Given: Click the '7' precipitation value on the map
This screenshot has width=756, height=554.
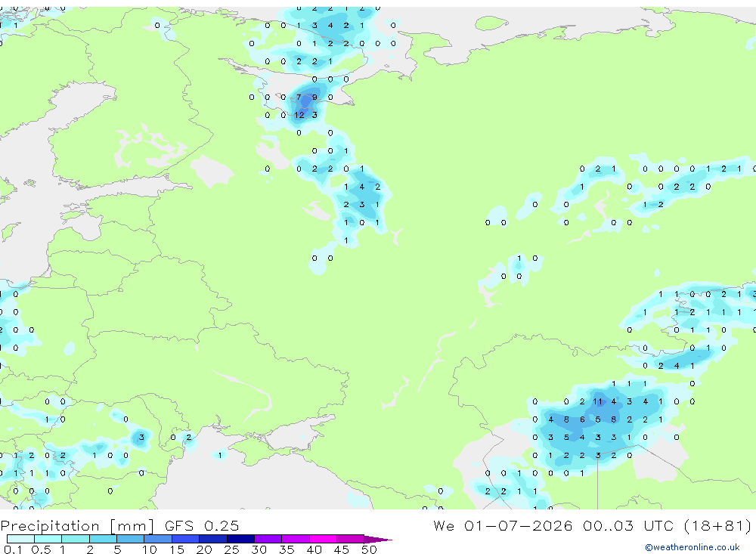Looking at the screenshot, I should tap(299, 97).
